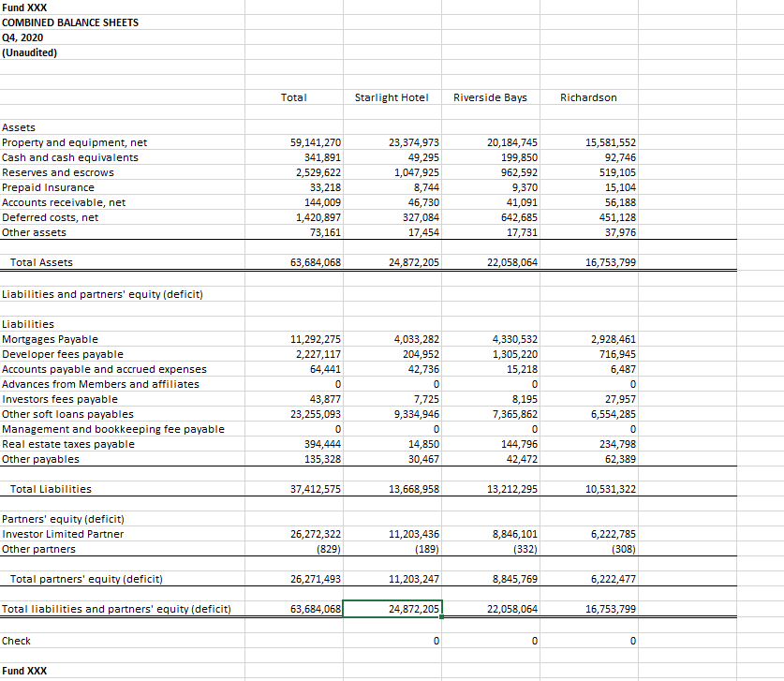Select Total liabilities sum 37,412,575
This screenshot has height=681, width=784.
(316, 490)
